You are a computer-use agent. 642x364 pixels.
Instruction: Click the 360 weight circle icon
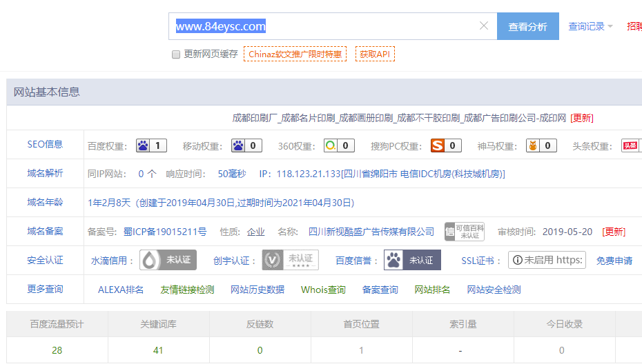(x=331, y=145)
